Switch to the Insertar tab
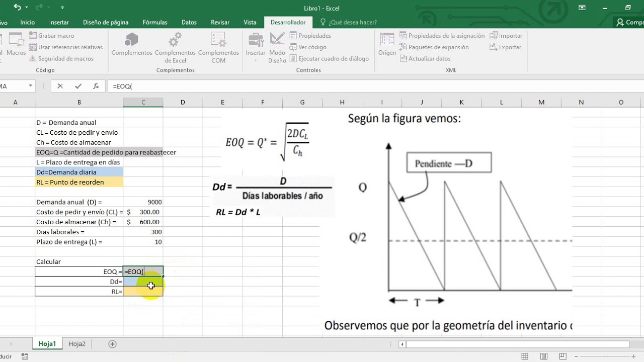The width and height of the screenshot is (644, 362). coord(59,22)
